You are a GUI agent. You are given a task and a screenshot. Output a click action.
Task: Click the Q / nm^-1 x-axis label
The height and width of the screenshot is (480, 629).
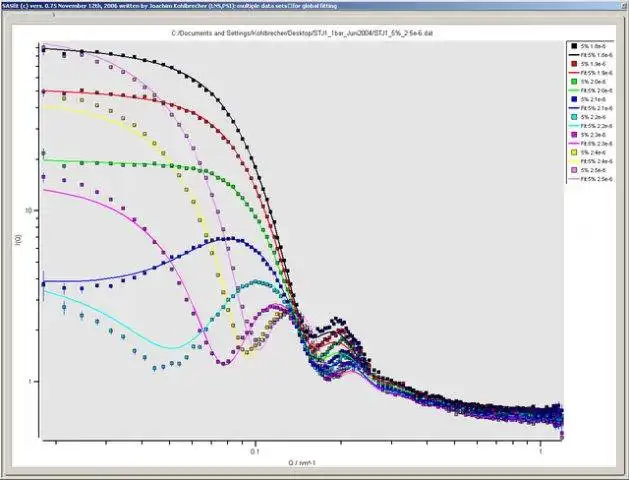[x=302, y=463]
